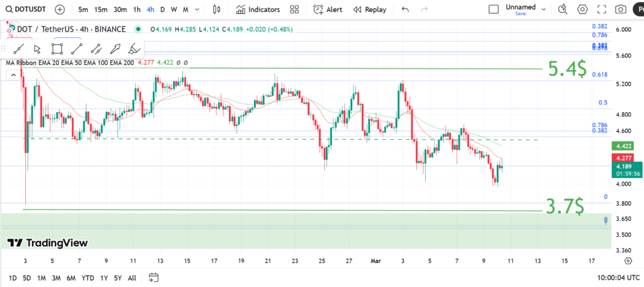Select the arrow cursor tool
The width and height of the screenshot is (644, 287).
point(38,48)
